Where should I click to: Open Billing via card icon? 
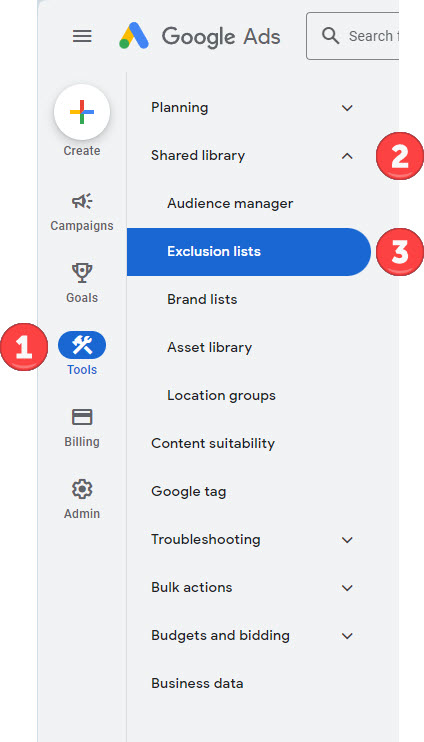click(82, 417)
